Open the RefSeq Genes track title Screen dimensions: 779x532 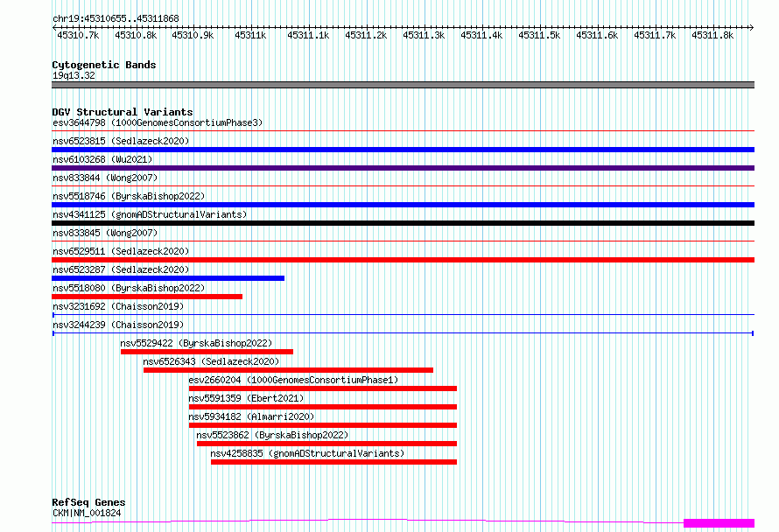[88, 502]
